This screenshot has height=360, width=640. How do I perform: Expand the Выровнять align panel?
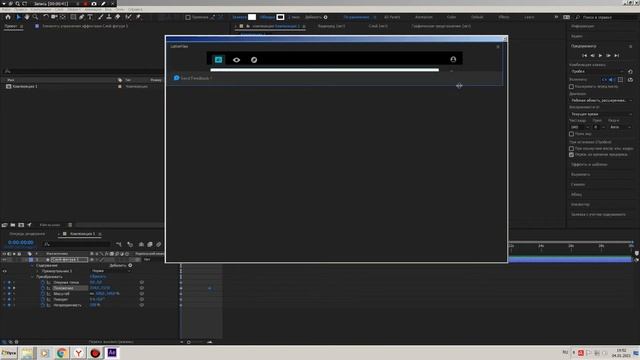click(x=580, y=175)
